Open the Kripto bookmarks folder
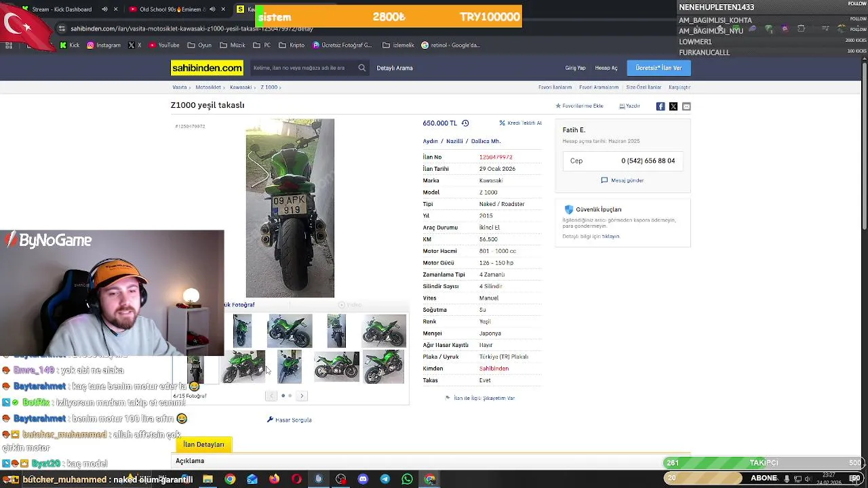Image resolution: width=868 pixels, height=488 pixels. click(292, 45)
